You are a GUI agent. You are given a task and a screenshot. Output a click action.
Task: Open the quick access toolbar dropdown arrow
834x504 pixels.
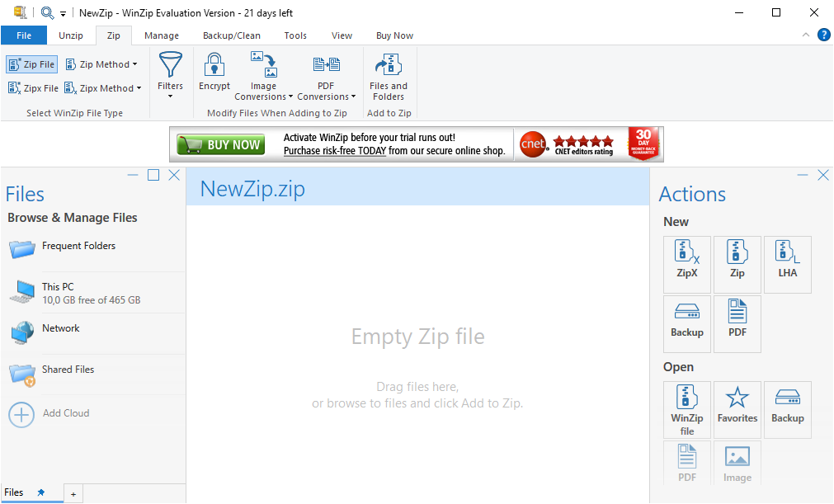click(63, 14)
